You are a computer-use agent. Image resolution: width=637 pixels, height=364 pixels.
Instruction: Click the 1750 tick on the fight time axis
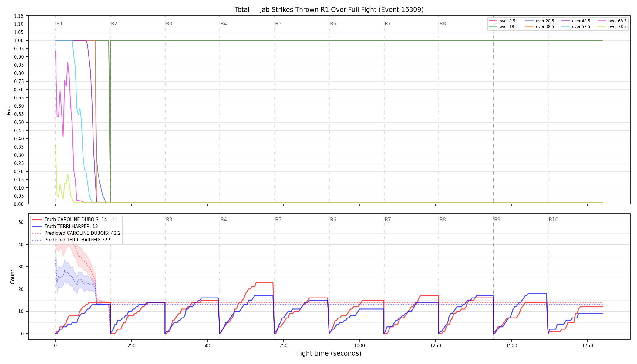click(588, 345)
